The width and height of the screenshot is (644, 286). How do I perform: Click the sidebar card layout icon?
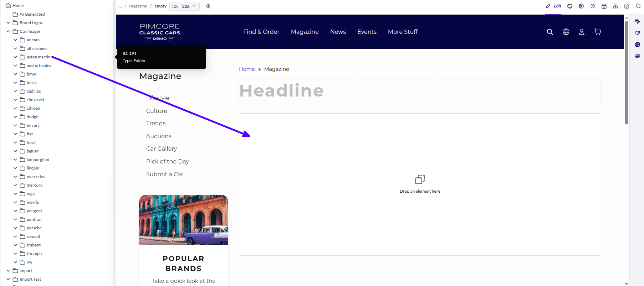638,45
